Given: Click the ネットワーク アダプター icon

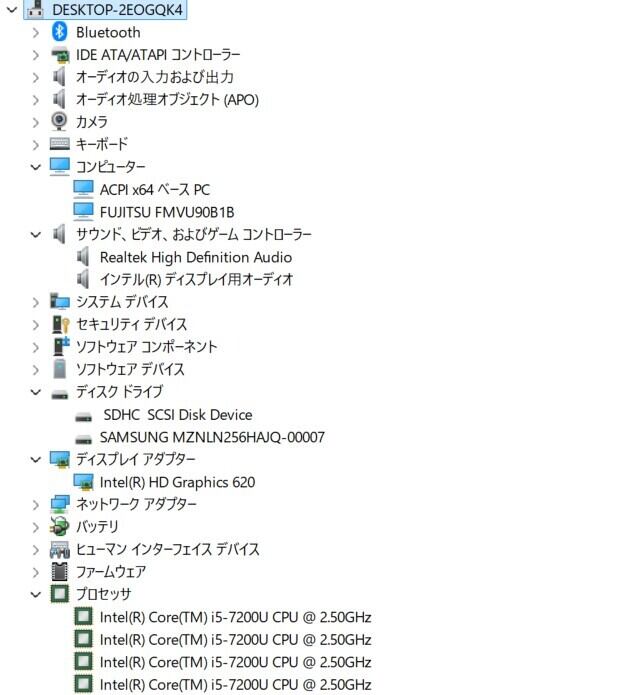Looking at the screenshot, I should pos(59,504).
